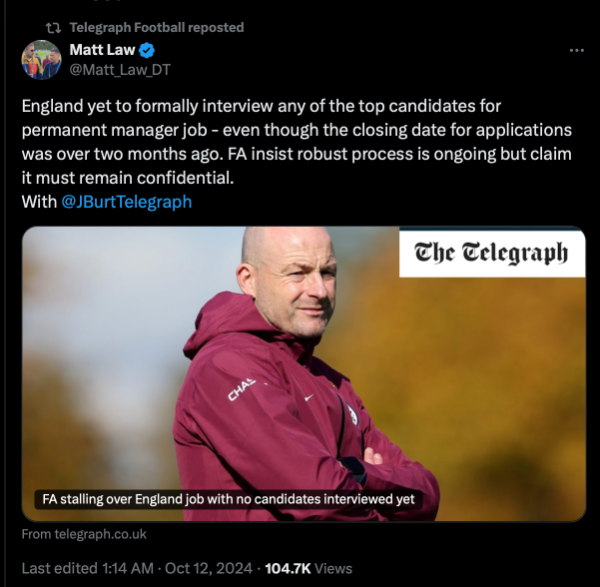The width and height of the screenshot is (600, 587).
Task: Click the repost arrows icon above the tweet
Action: (x=53, y=28)
